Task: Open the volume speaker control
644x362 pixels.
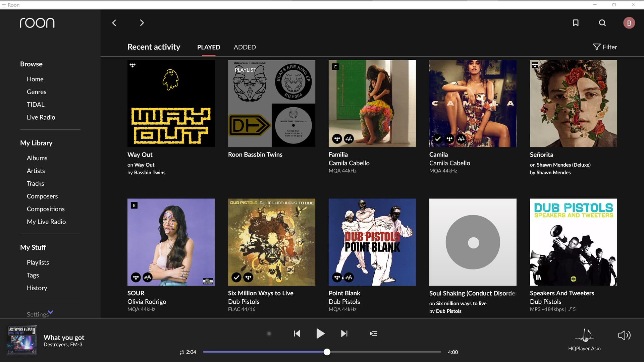Action: [624, 335]
